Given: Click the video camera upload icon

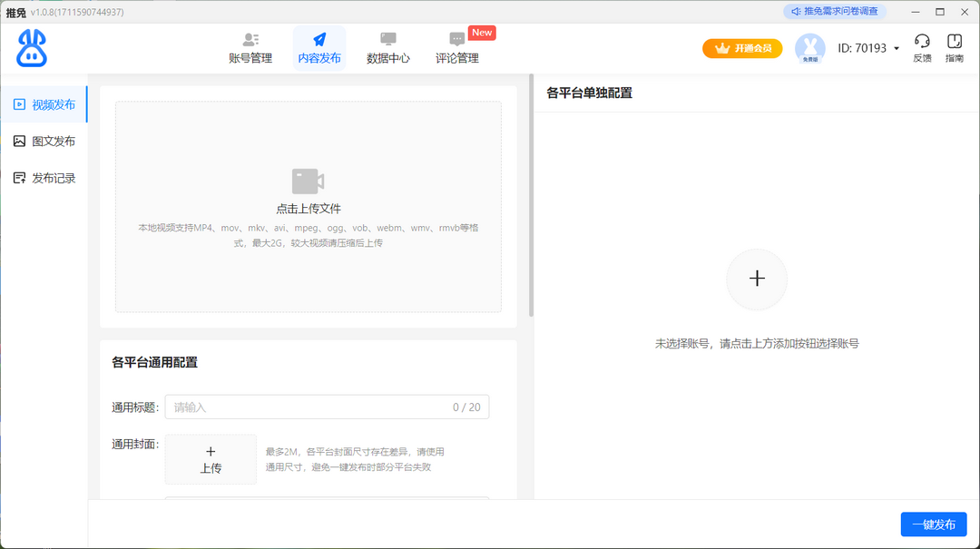Looking at the screenshot, I should pyautogui.click(x=307, y=181).
